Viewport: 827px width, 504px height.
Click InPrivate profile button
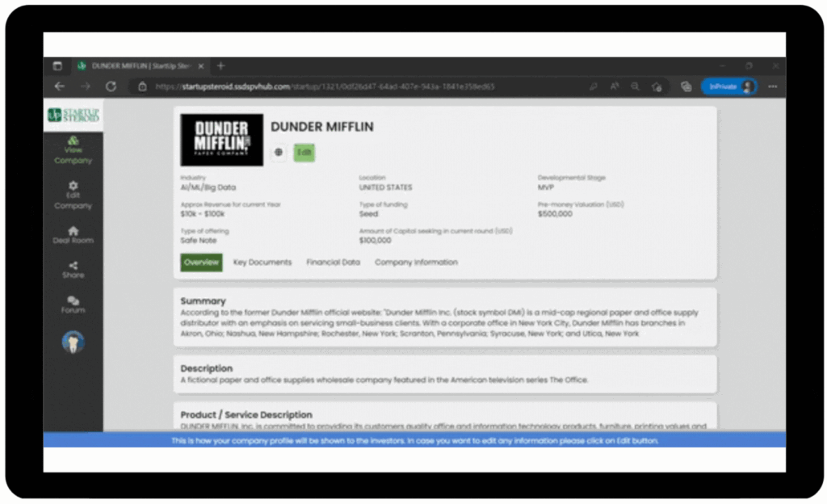click(729, 86)
